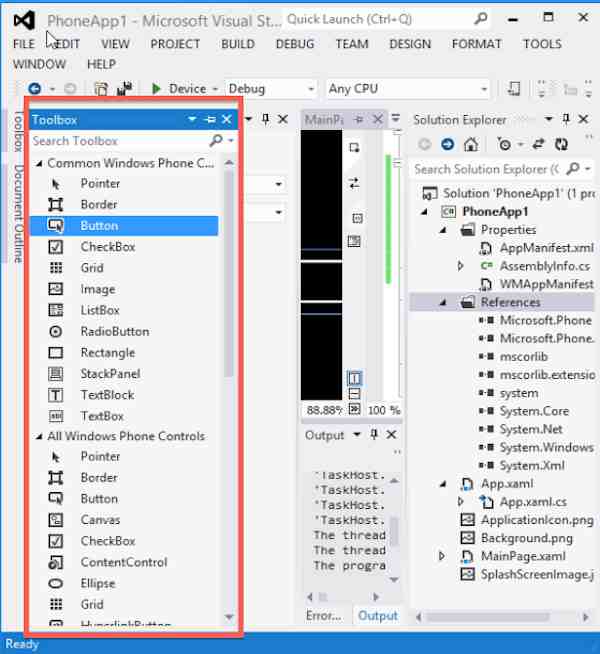Collapse Common Windows Phone Controls group

coord(39,164)
